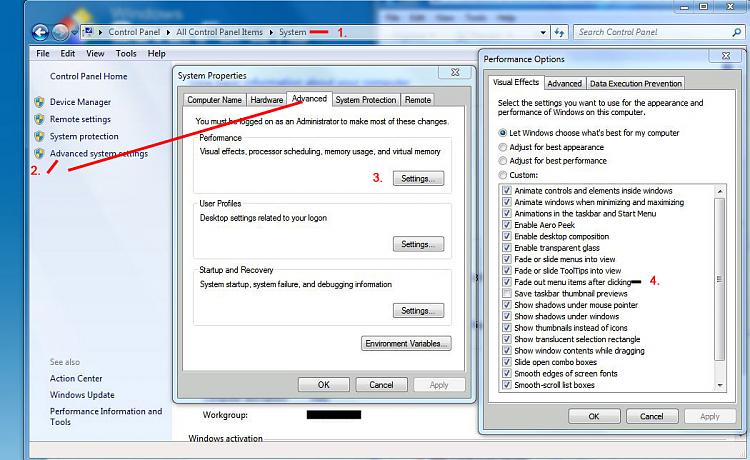Select the Visual Effects tab

(516, 82)
